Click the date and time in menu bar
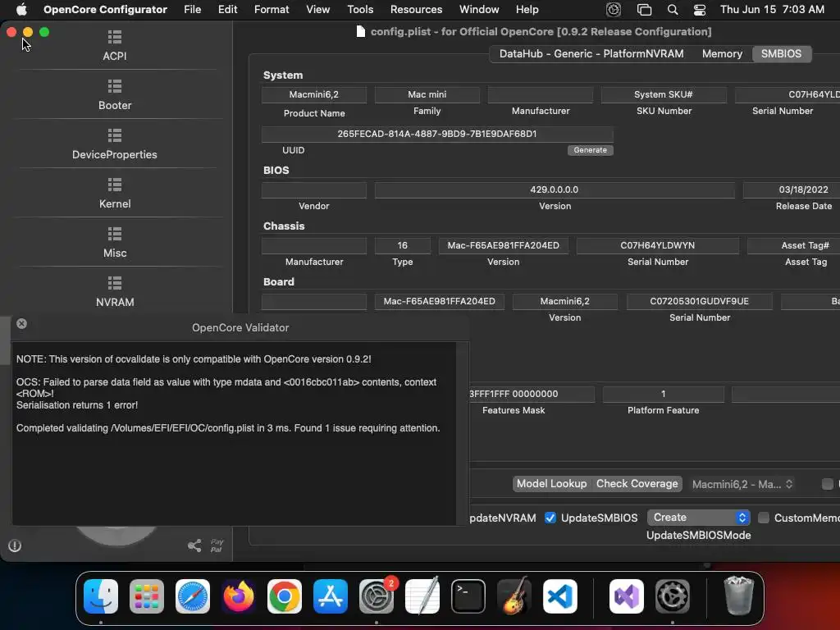This screenshot has height=630, width=840. tap(772, 10)
